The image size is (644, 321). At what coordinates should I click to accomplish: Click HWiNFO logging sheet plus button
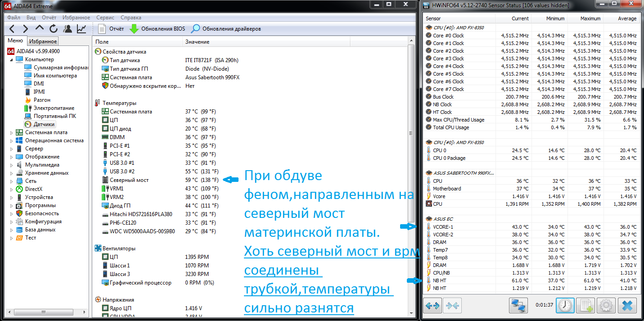(x=585, y=306)
